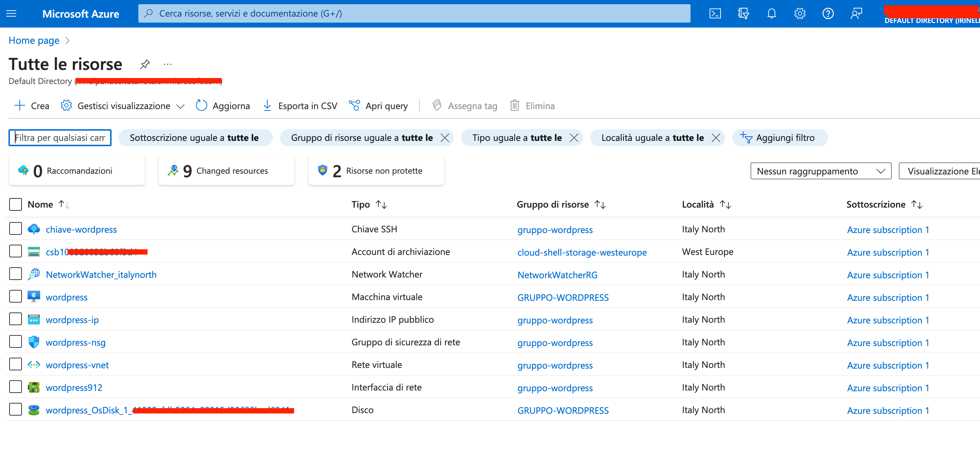980x471 pixels.
Task: Open the feedback icon in header
Action: coord(856,14)
